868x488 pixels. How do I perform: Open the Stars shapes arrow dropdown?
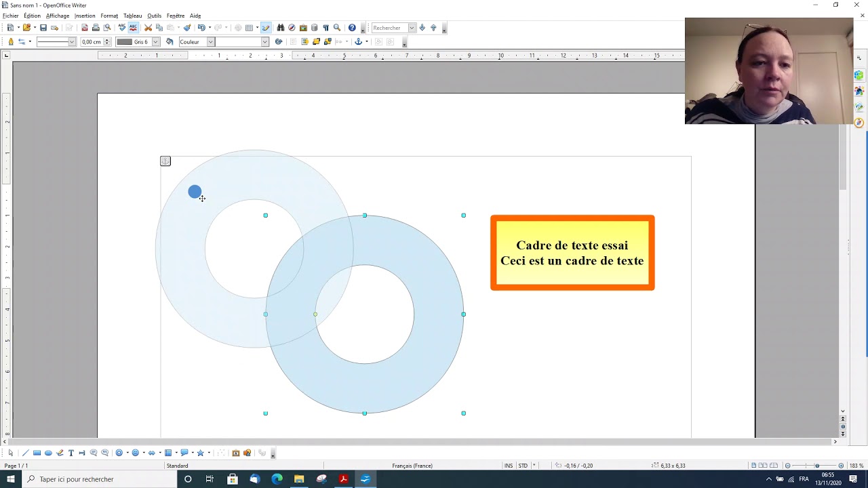(x=209, y=453)
